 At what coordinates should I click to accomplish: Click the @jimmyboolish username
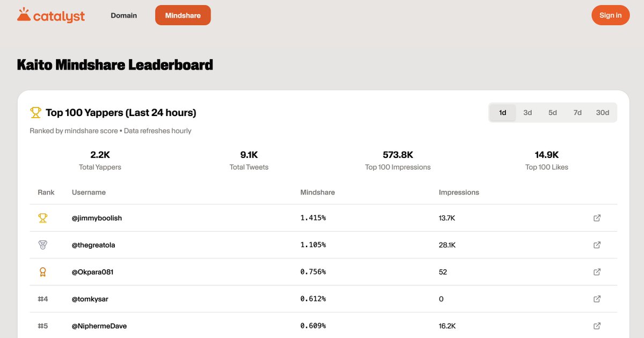pos(97,218)
